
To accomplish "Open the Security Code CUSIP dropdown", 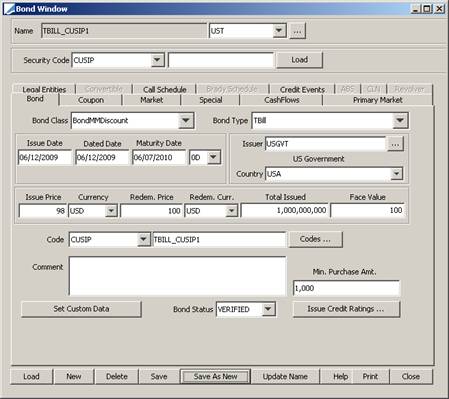I will 157,60.
